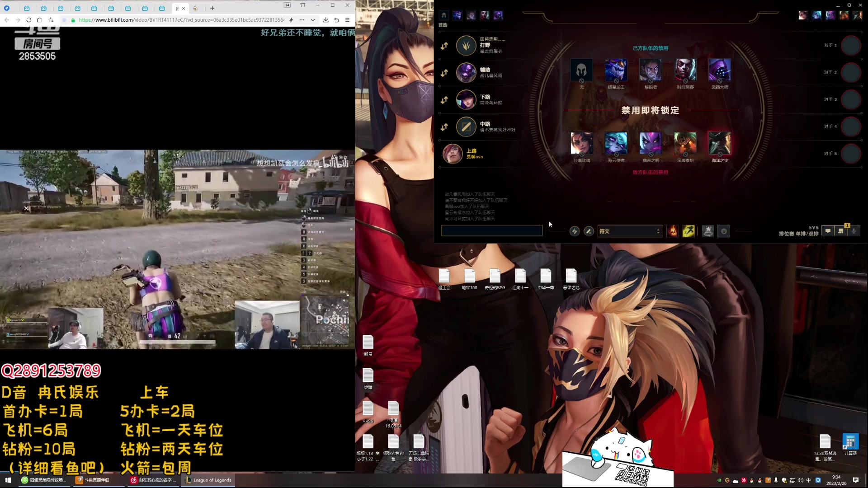Swap pick order with the 中路 player
Image resolution: width=868 pixels, height=488 pixels.
(x=444, y=127)
